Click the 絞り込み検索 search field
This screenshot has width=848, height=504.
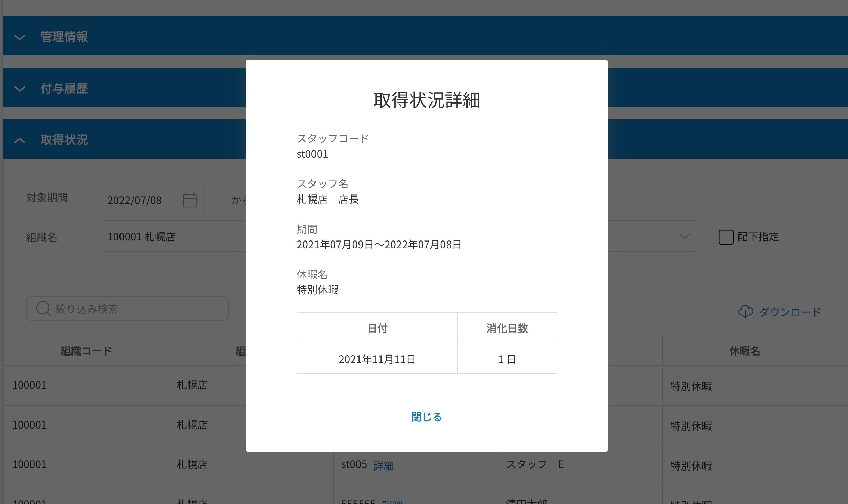[x=136, y=308]
